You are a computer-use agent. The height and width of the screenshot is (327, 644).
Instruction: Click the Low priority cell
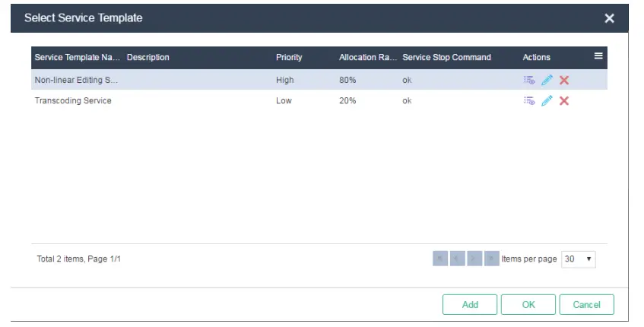pos(284,100)
